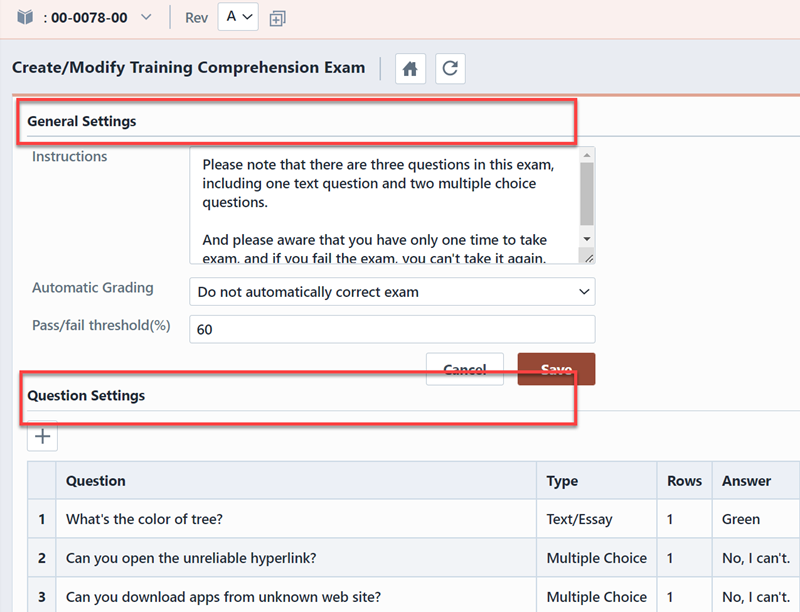Select "Can you download apps from unknown web site?"

click(x=223, y=597)
